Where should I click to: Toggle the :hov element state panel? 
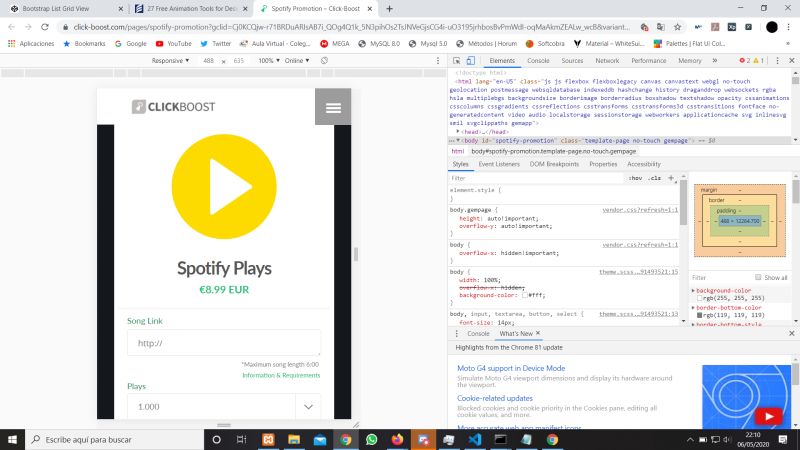pyautogui.click(x=635, y=178)
